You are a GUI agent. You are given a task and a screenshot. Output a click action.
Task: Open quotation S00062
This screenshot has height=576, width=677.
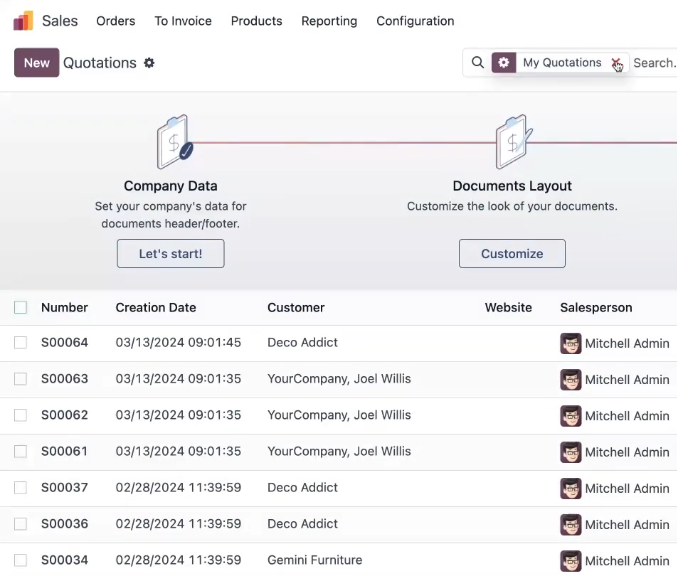point(65,415)
